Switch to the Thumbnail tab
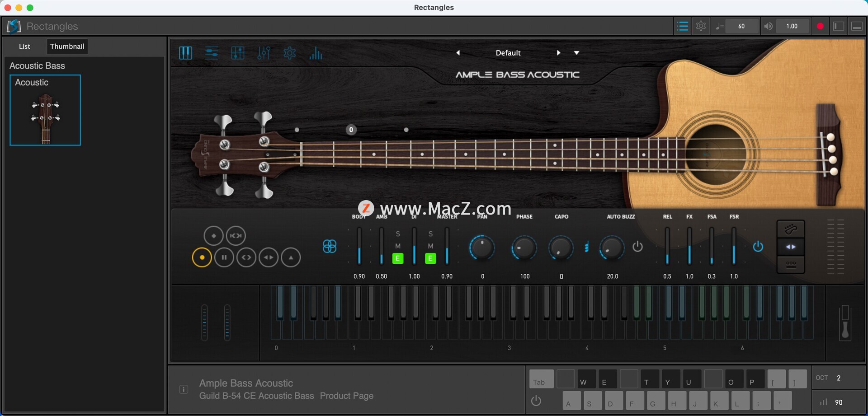 click(x=67, y=46)
